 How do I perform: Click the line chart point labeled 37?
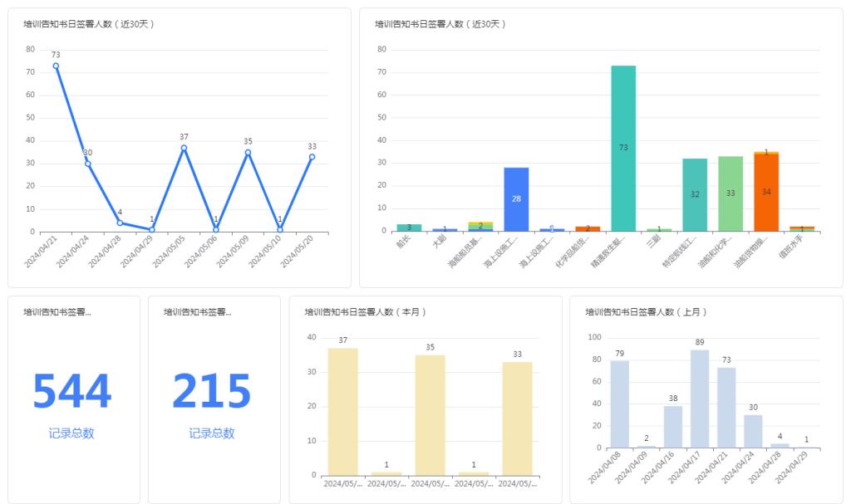(x=184, y=148)
